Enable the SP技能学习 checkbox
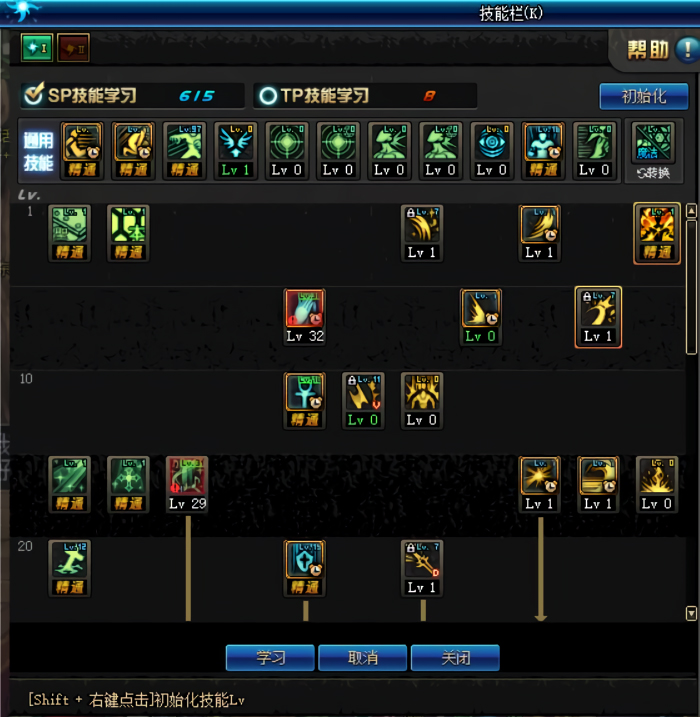Image resolution: width=700 pixels, height=717 pixels. [x=34, y=94]
